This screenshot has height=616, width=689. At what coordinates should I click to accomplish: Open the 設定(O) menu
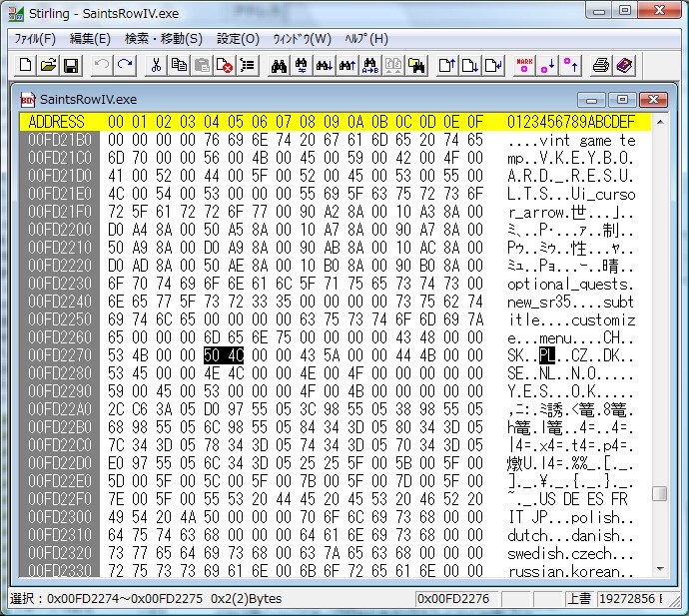coord(239,39)
